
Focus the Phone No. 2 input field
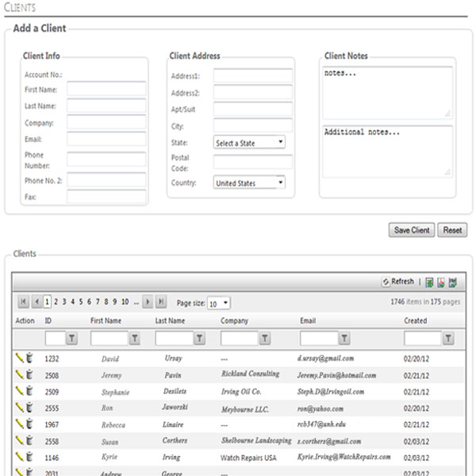[106, 180]
